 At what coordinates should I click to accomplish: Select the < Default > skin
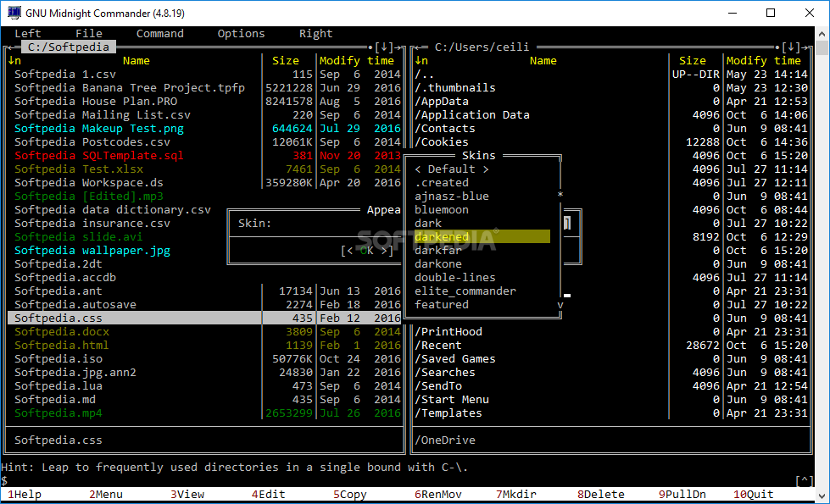coord(452,169)
